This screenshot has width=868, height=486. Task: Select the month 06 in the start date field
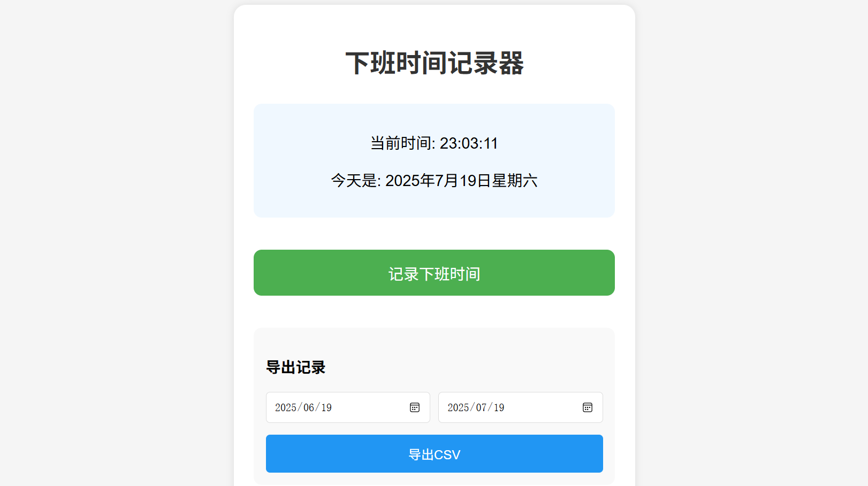tap(309, 407)
